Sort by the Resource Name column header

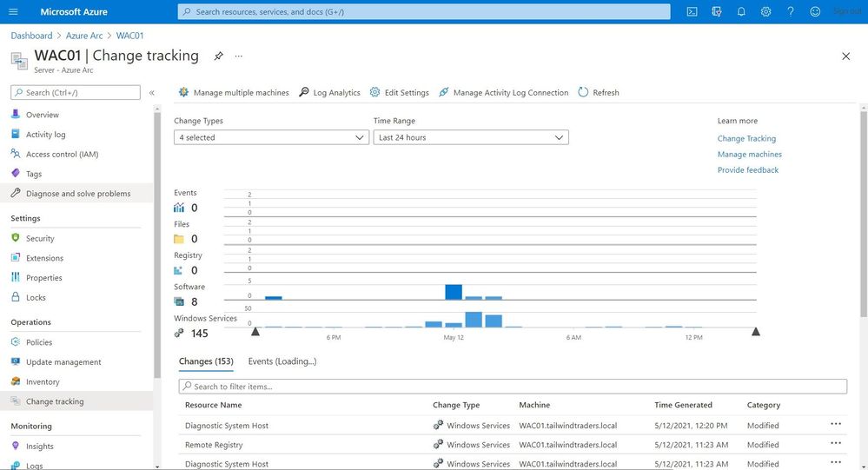(213, 405)
